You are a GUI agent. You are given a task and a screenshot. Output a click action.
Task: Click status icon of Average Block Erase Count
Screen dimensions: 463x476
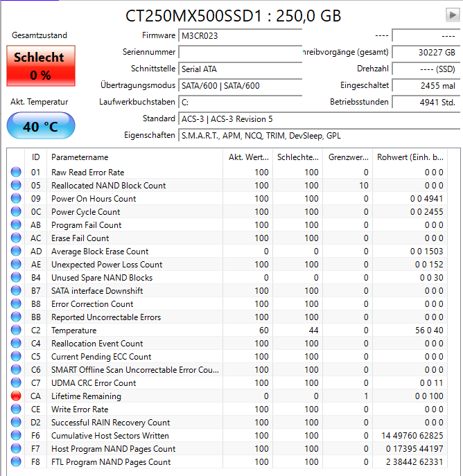16,251
